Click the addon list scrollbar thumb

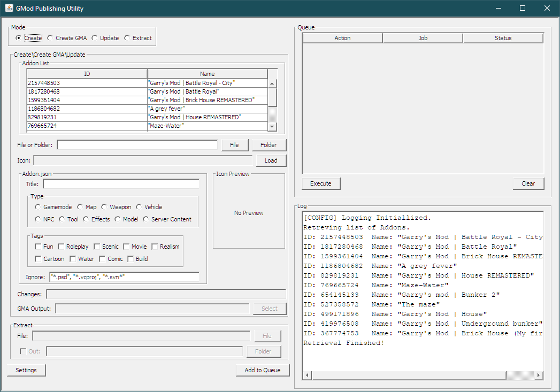tap(272, 97)
